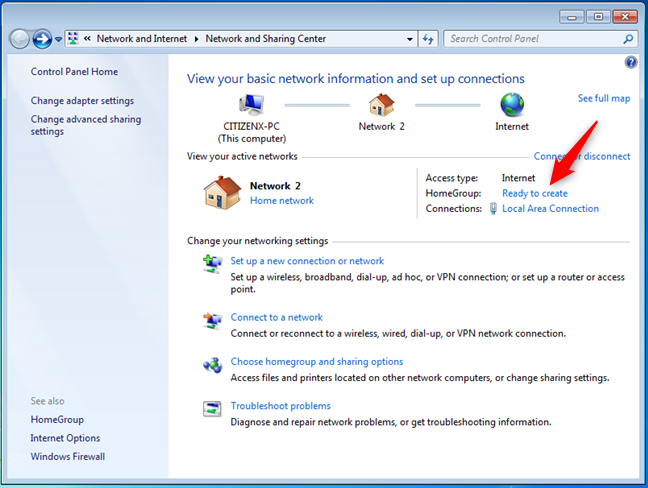Click the 'Diagnose and repair network problems' description
Image resolution: width=648 pixels, height=488 pixels.
click(x=391, y=422)
